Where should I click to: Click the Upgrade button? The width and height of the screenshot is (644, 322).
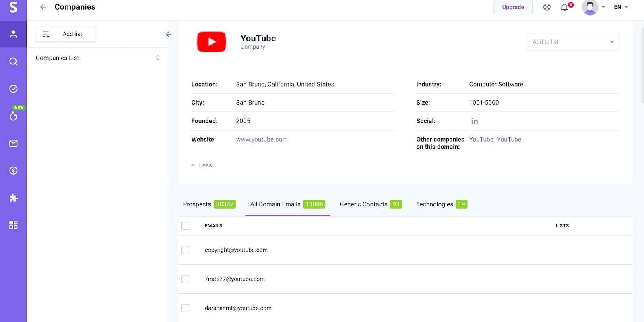point(513,7)
